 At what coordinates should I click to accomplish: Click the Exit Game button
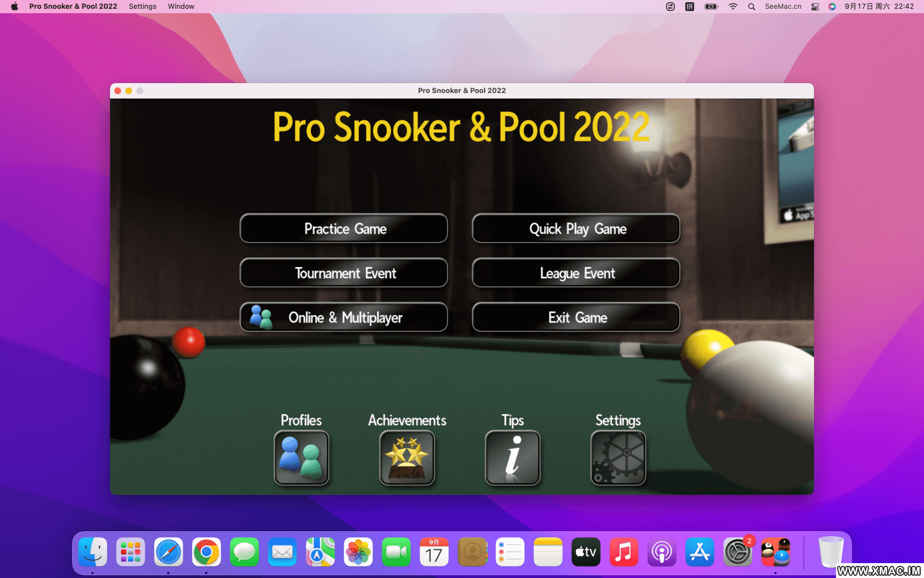[576, 317]
